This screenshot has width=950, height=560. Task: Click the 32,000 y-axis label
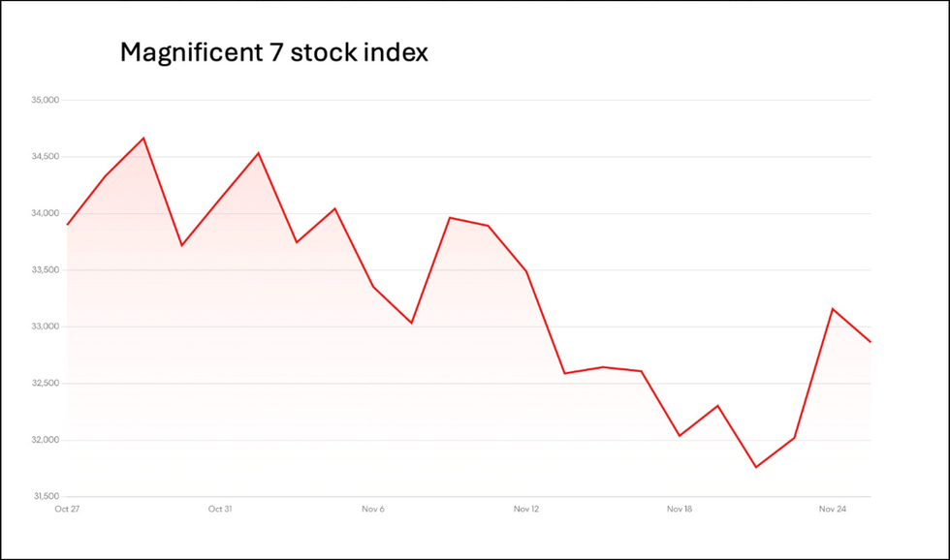46,440
